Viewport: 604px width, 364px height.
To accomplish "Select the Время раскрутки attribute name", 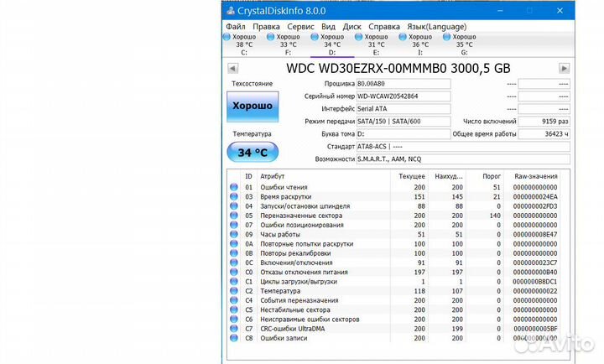I will (x=286, y=196).
